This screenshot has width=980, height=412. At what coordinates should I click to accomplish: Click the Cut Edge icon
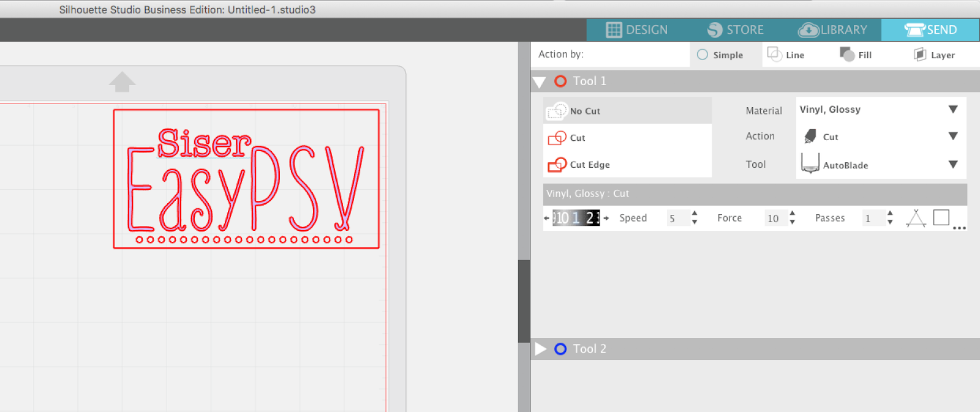coord(557,164)
